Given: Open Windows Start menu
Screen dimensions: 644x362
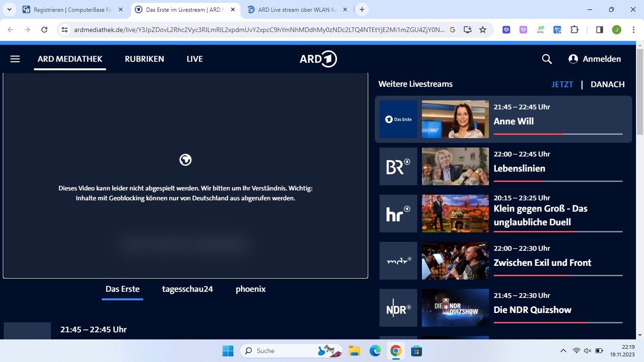Looking at the screenshot, I should [x=228, y=351].
